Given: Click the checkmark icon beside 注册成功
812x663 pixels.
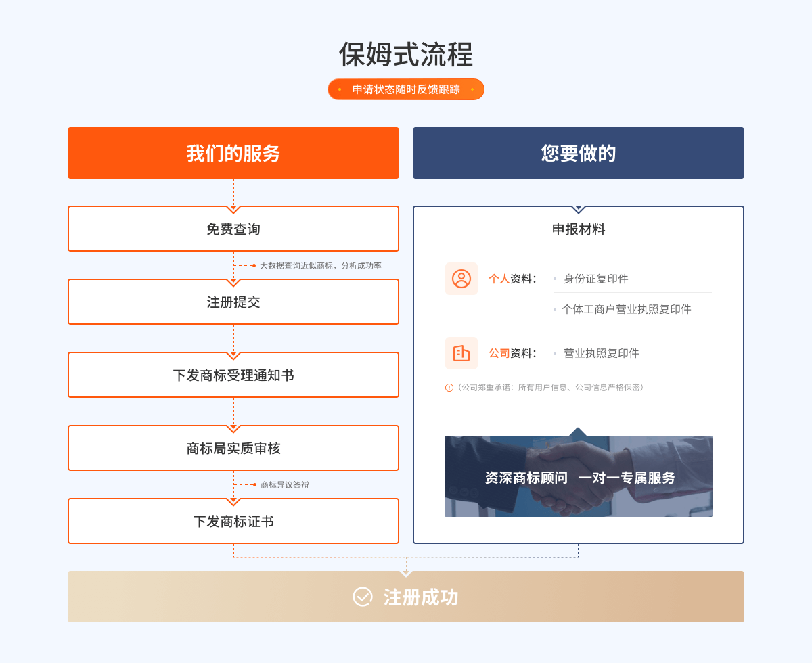Looking at the screenshot, I should 363,597.
